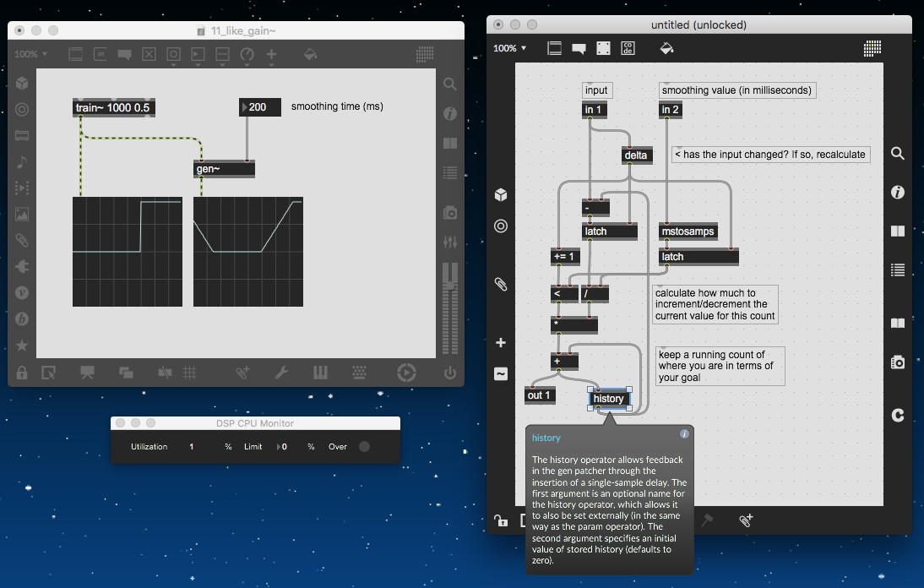Click the split view icon in gen patcher right sidebar
Screen dimensions: 924x588
tap(898, 231)
